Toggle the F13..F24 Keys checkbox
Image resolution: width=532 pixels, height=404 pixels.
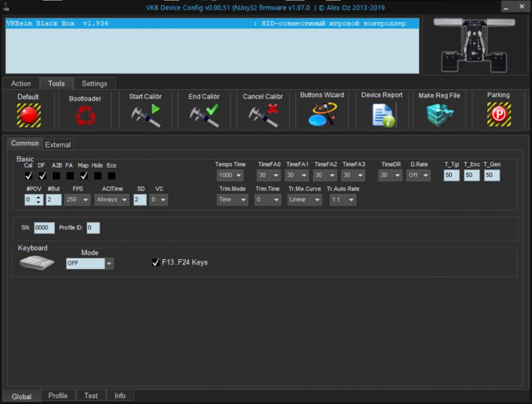click(156, 262)
